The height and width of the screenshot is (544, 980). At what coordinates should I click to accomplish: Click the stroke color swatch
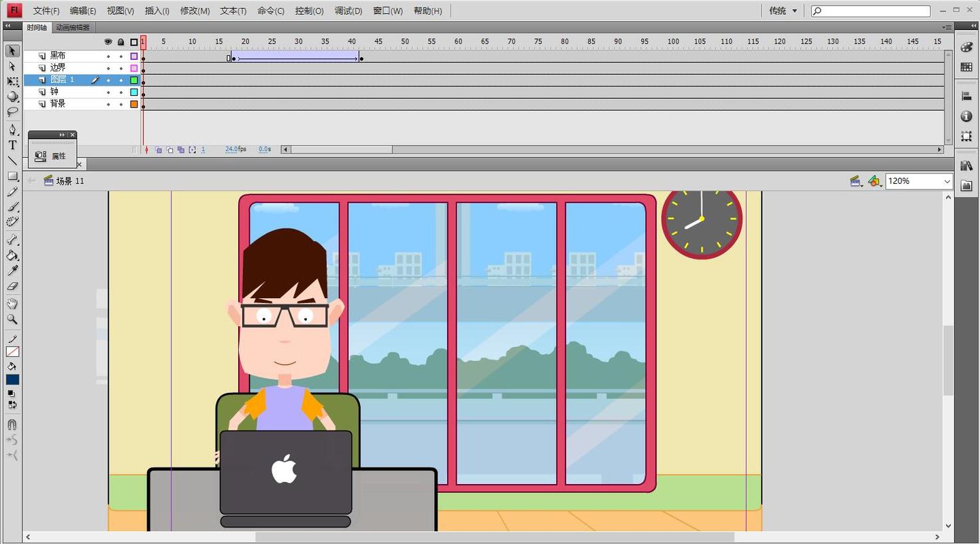13,352
